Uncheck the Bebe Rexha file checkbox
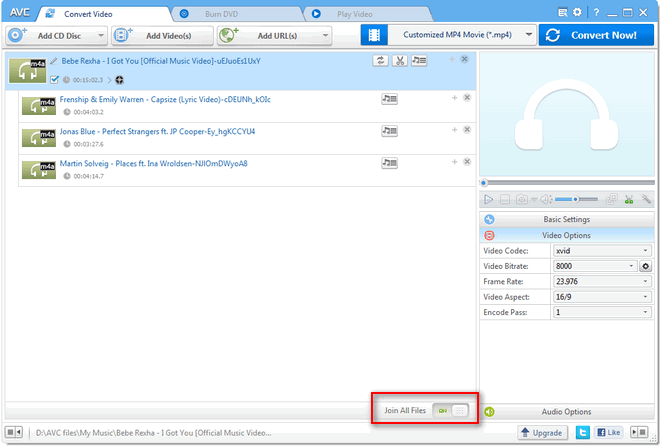The height and width of the screenshot is (446, 660). (x=54, y=80)
